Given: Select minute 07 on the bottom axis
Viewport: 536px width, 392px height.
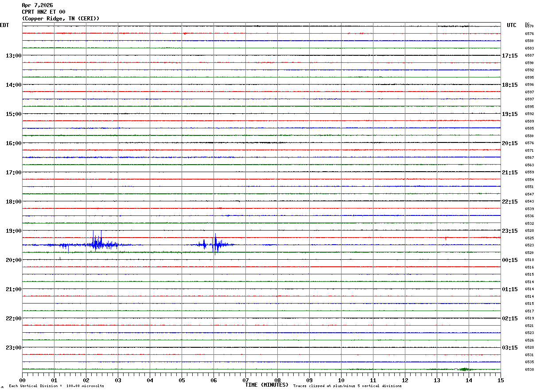Looking at the screenshot, I should (245, 380).
